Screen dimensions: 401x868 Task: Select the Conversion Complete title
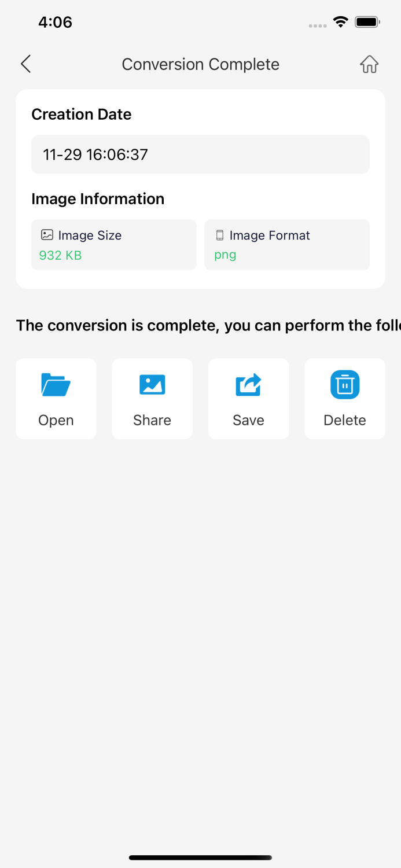200,64
